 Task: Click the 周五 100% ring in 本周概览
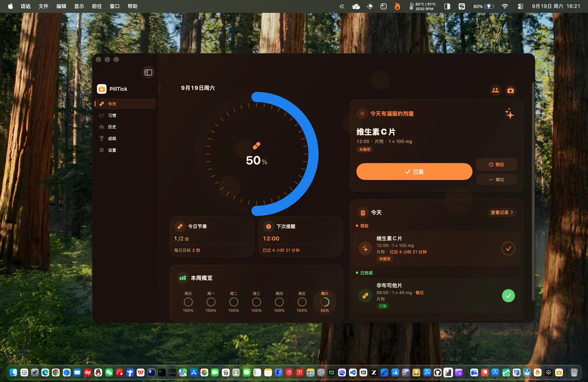[x=302, y=302]
